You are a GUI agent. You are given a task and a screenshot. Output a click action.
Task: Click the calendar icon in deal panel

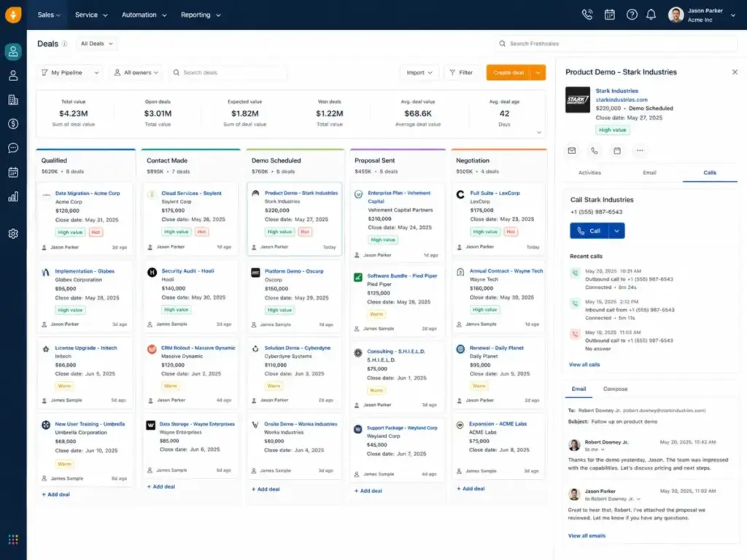point(617,150)
